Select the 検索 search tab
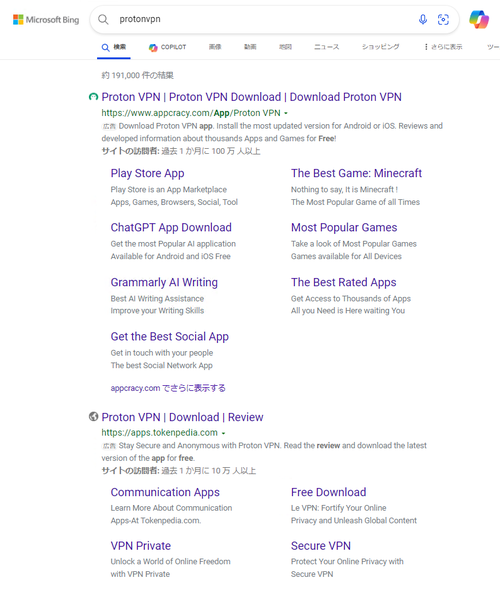 tap(114, 47)
